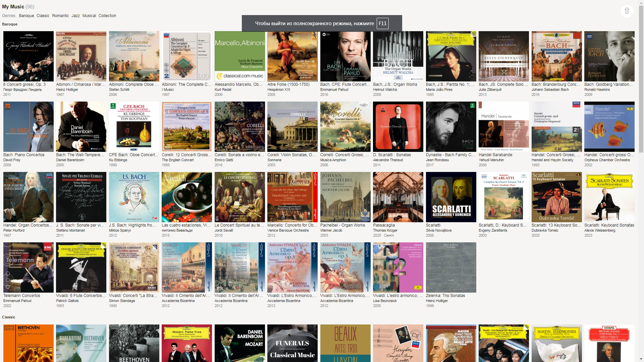The width and height of the screenshot is (644, 362).
Task: Select the Bach Partita No. 1 Pires cover
Action: coord(451,56)
